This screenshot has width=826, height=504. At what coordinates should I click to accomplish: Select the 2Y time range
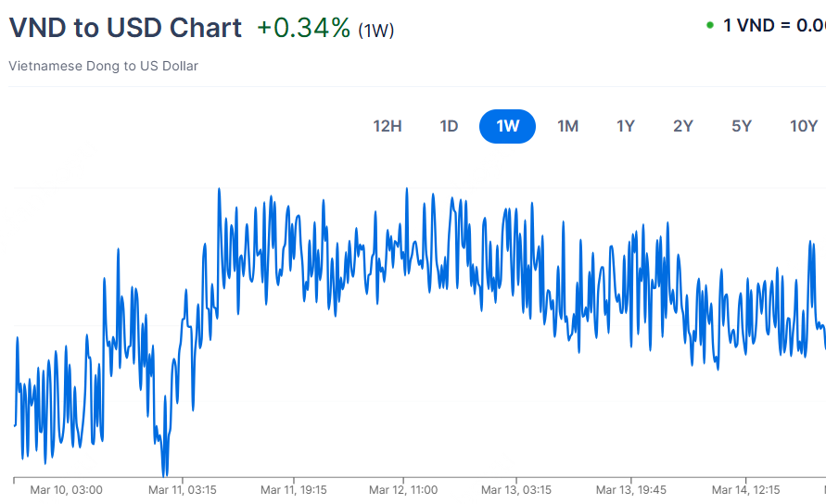(x=683, y=126)
